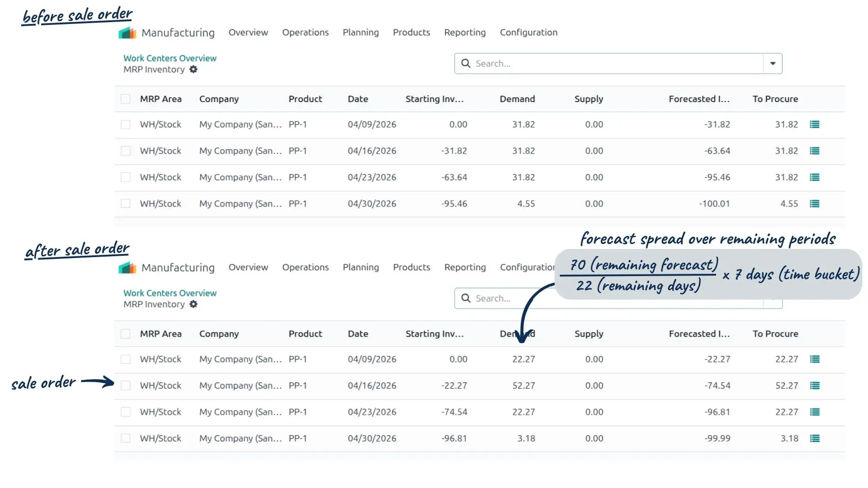Switch to the Reporting menu
This screenshot has height=488, width=868.
465,32
